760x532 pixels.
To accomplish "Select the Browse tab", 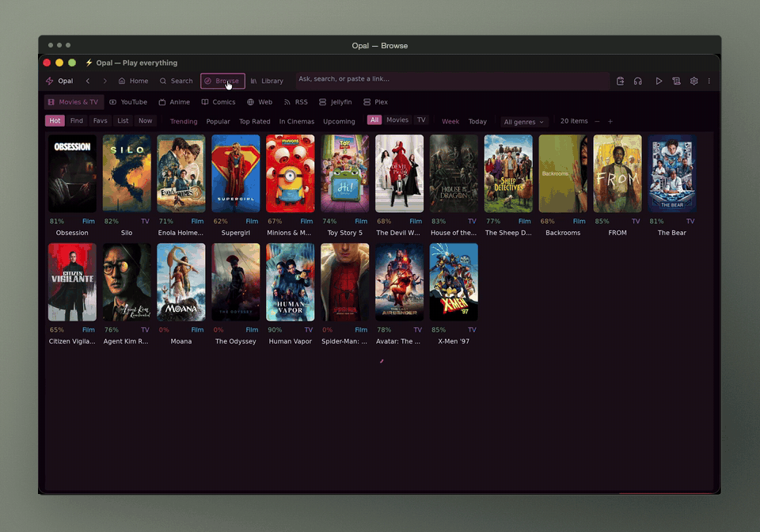I will coord(222,81).
